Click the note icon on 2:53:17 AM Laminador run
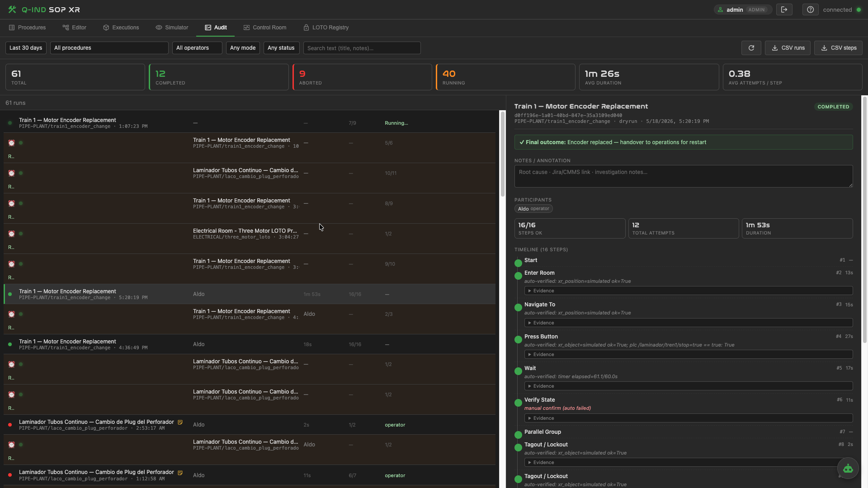The height and width of the screenshot is (488, 868). click(x=180, y=422)
